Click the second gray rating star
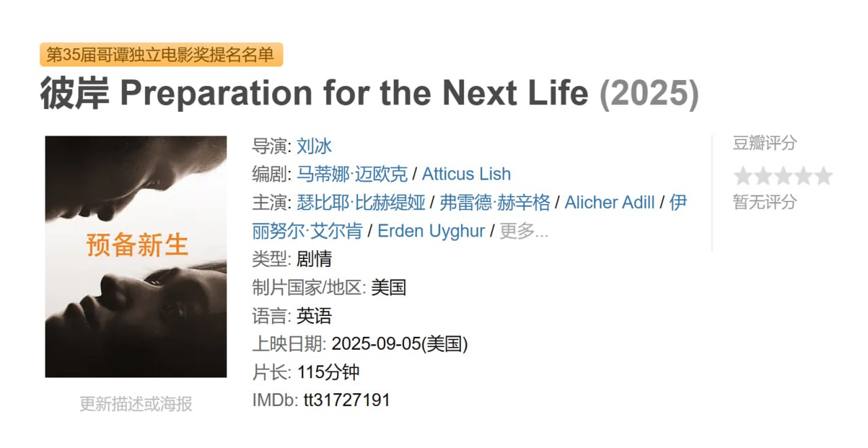The image size is (868, 448). coord(763,176)
